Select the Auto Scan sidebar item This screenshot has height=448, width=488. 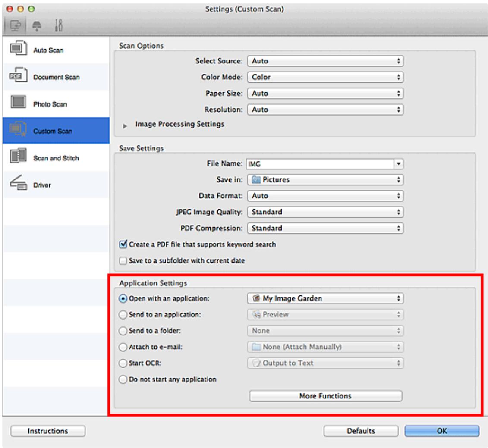click(56, 50)
